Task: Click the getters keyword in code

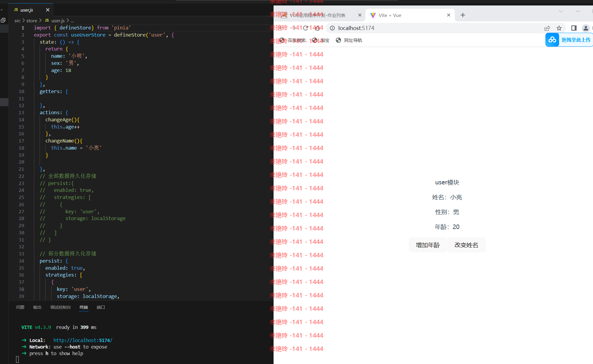Action: [49, 91]
